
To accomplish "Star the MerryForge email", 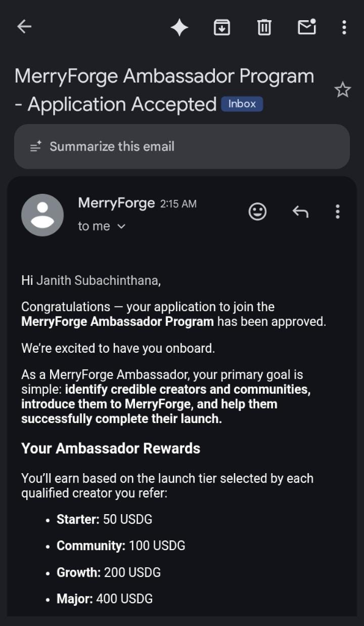I will 343,90.
